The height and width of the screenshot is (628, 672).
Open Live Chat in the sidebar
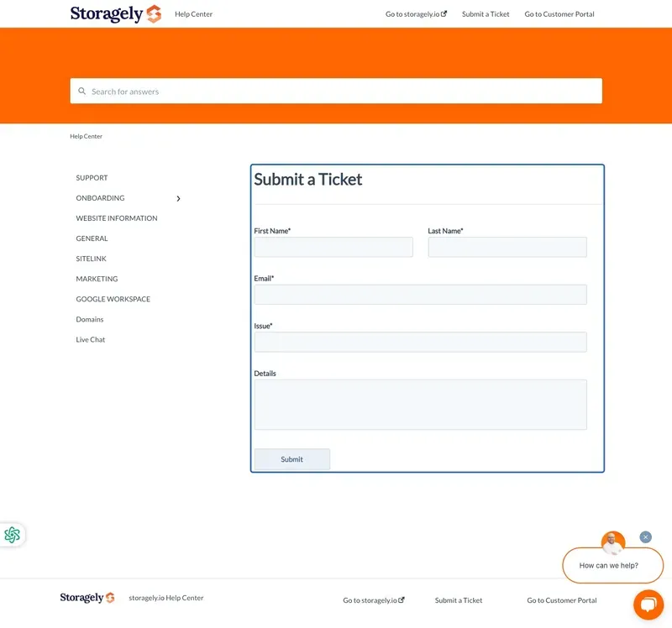pos(91,339)
